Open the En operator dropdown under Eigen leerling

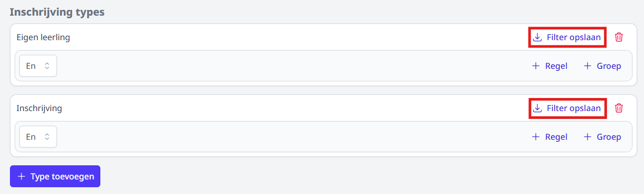click(x=38, y=66)
